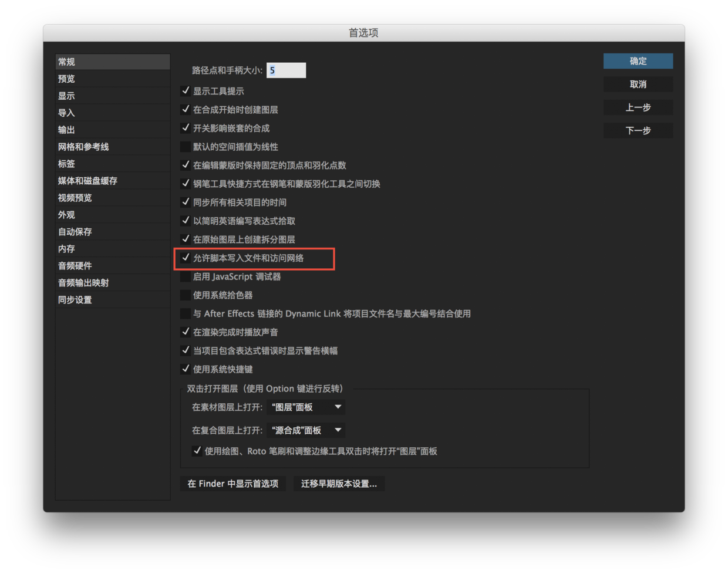
Task: Select 标签 preferences category
Action: click(113, 164)
